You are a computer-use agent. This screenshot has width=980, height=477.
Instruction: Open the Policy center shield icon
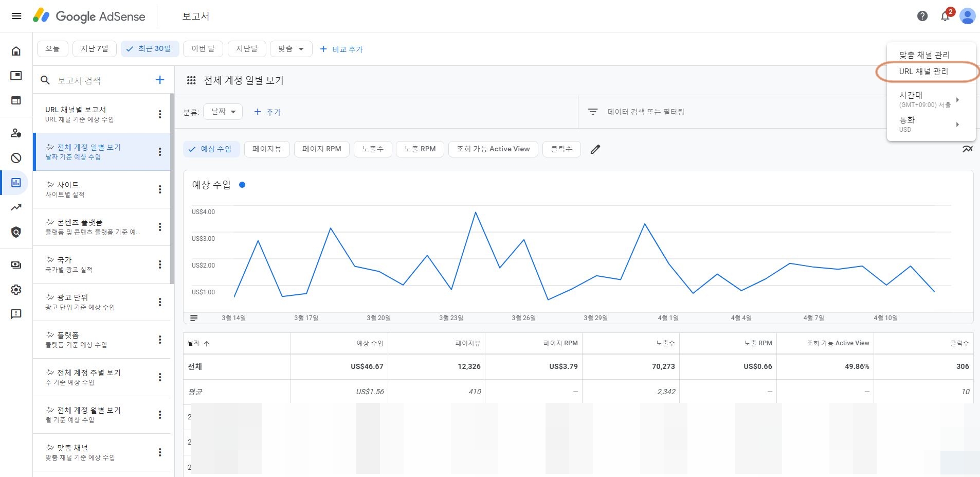16,232
